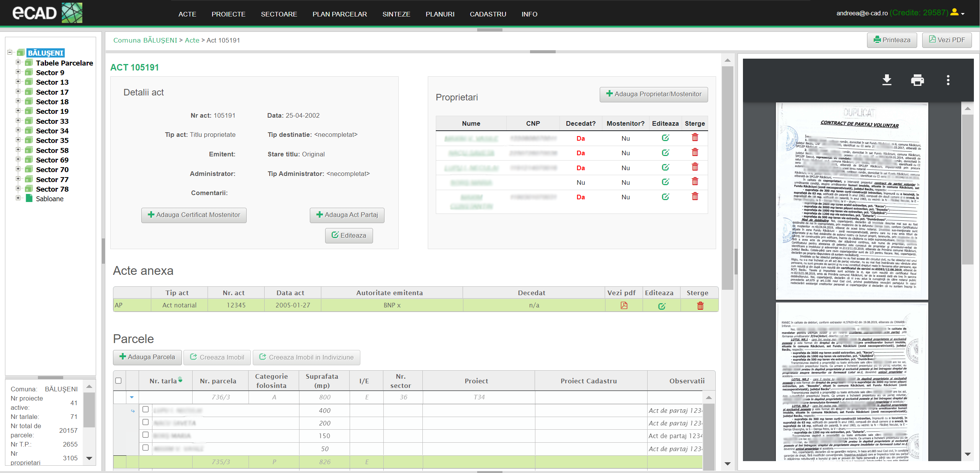Open the annex act PDF icon
The width and height of the screenshot is (980, 473).
(x=624, y=305)
